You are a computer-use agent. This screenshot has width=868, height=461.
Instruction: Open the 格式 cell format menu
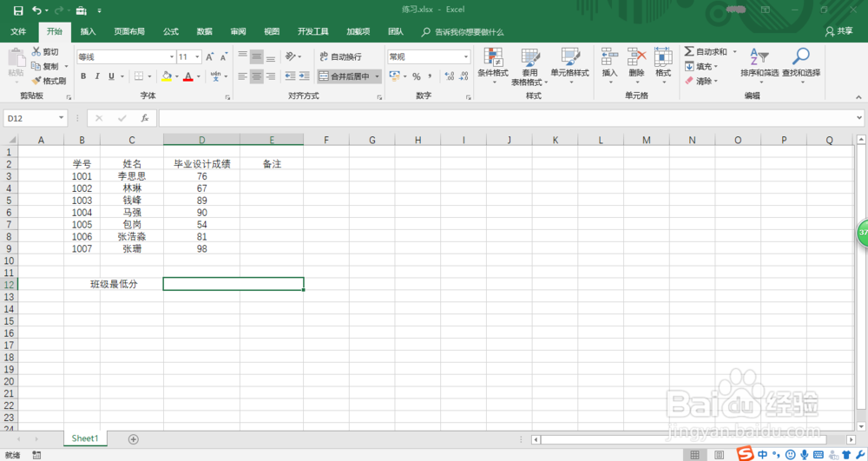click(x=663, y=65)
